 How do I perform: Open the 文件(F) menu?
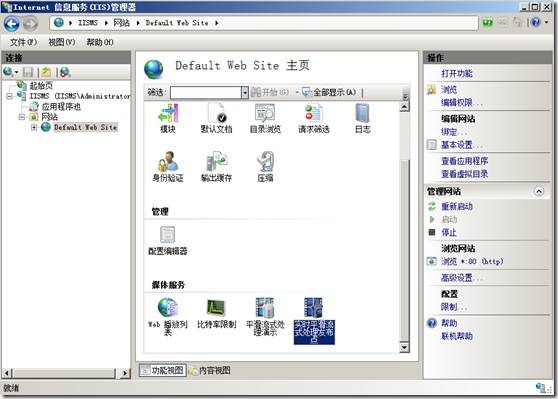[23, 42]
